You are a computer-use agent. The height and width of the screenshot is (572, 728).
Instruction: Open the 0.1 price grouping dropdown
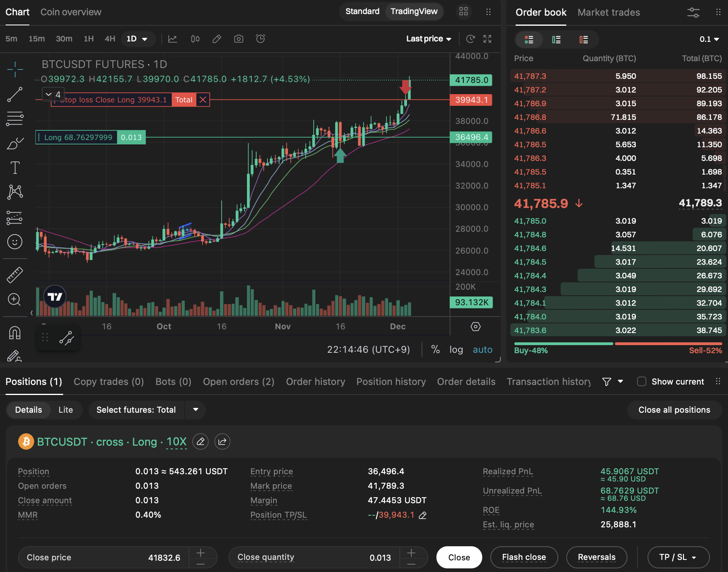(x=709, y=39)
